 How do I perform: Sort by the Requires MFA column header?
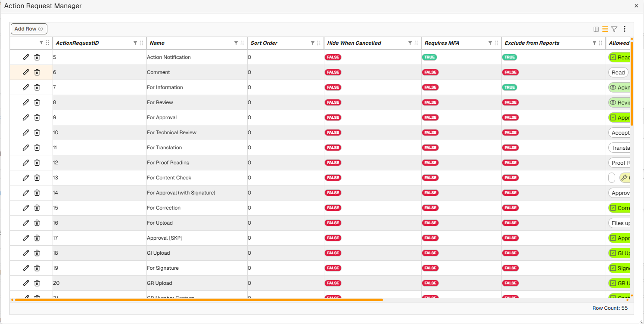pyautogui.click(x=442, y=43)
